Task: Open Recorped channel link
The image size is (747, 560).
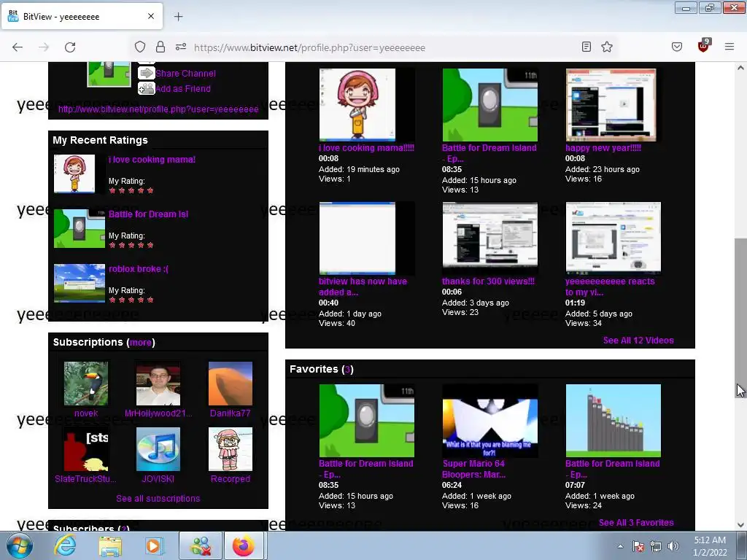Action: tap(230, 479)
